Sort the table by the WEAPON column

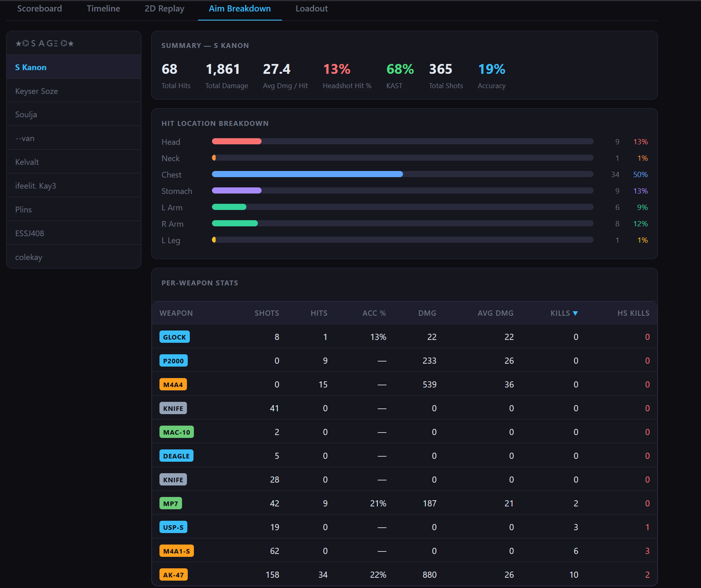click(x=176, y=313)
